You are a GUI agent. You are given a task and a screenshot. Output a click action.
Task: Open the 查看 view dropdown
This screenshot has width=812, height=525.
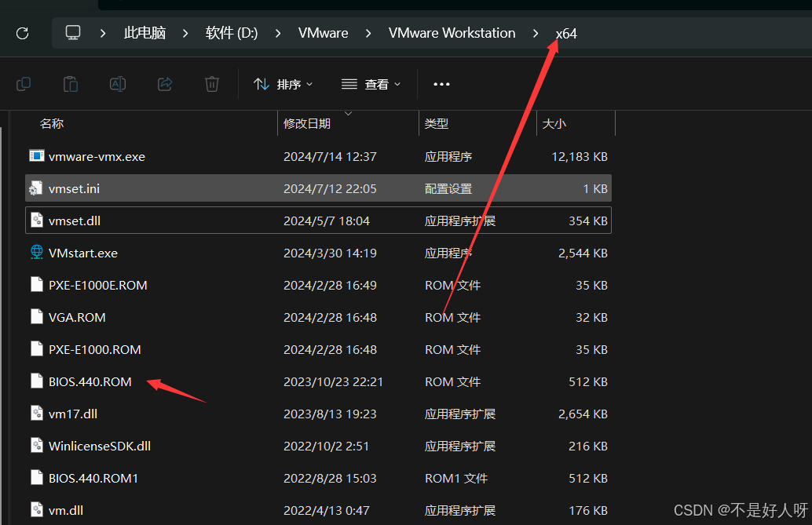coord(371,84)
